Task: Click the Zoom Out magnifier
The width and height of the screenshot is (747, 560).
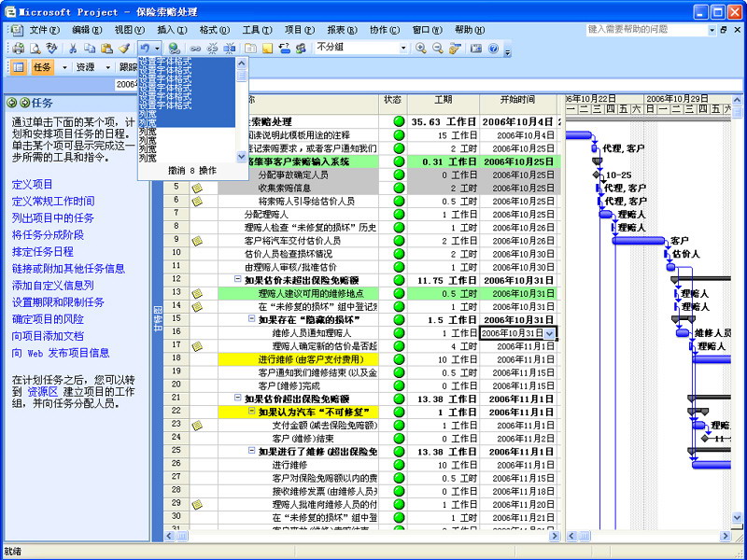Action: coord(437,49)
